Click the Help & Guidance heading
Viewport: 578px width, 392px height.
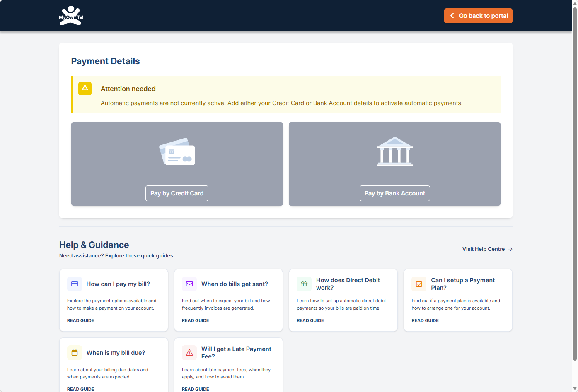[x=94, y=245]
